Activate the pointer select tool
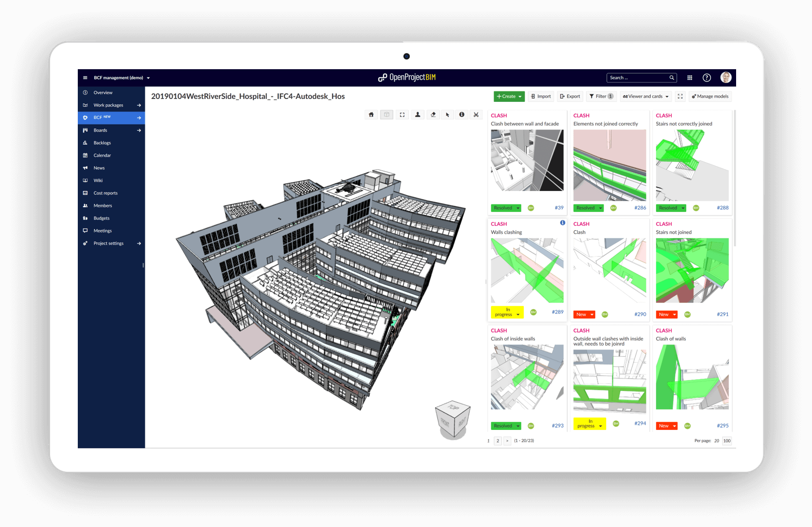Image resolution: width=812 pixels, height=527 pixels. click(447, 115)
